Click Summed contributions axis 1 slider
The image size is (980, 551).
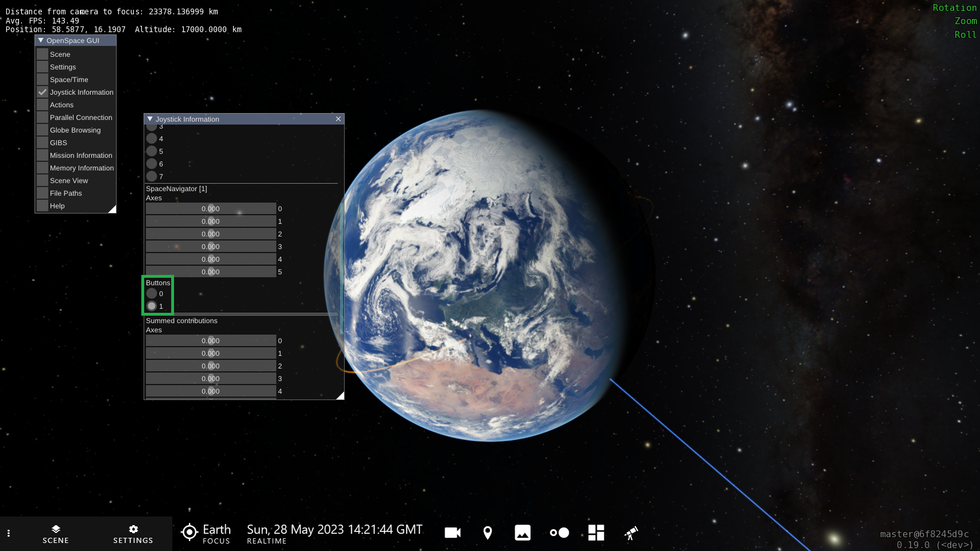point(211,353)
